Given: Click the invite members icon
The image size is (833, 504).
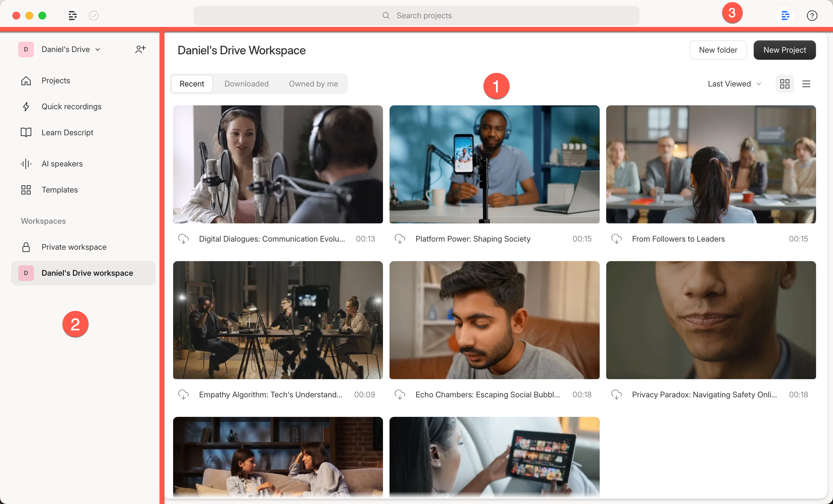Looking at the screenshot, I should [x=140, y=49].
